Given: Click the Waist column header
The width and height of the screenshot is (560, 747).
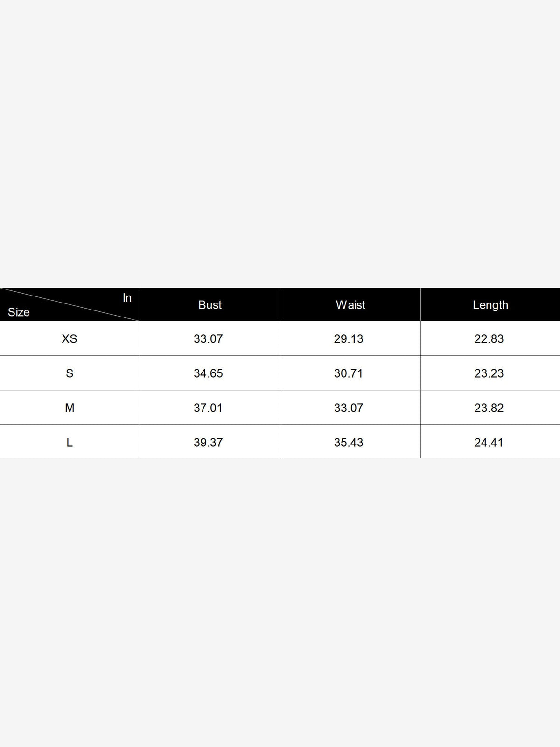Looking at the screenshot, I should click(350, 305).
